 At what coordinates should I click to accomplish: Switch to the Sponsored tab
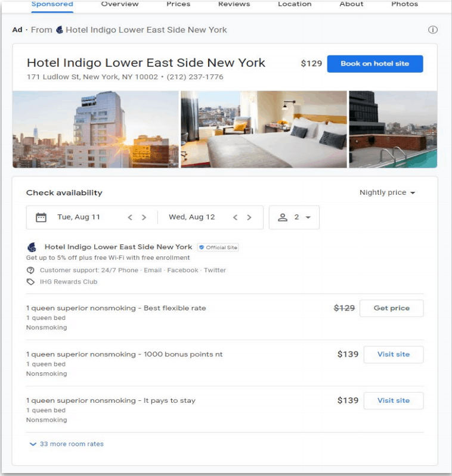tap(52, 4)
